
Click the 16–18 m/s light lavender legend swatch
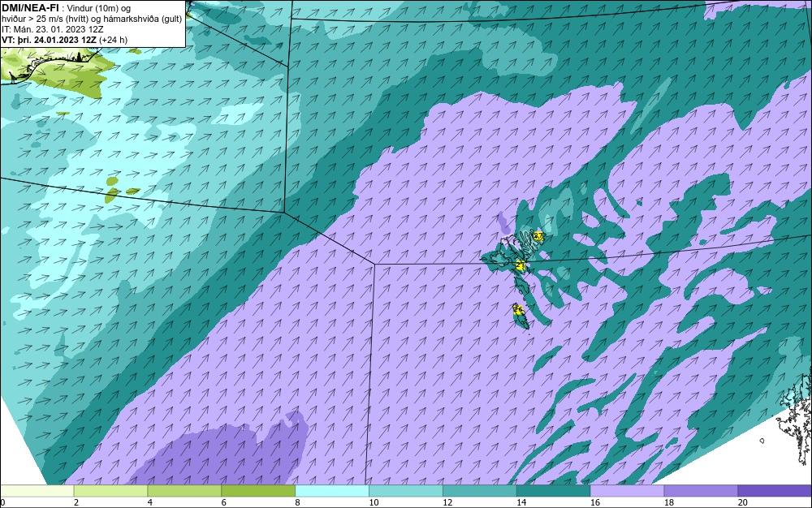627,491
